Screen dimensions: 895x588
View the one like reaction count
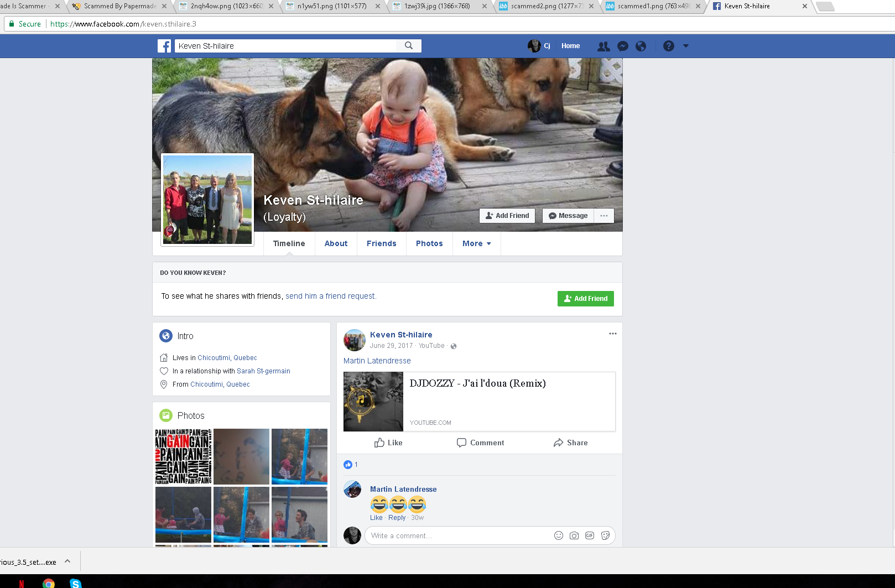[x=351, y=465]
